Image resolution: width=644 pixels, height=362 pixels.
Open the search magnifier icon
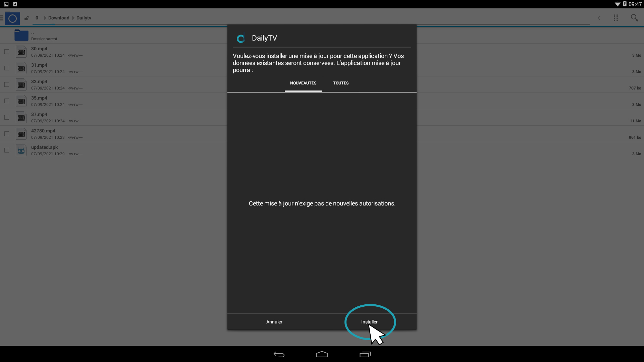634,18
